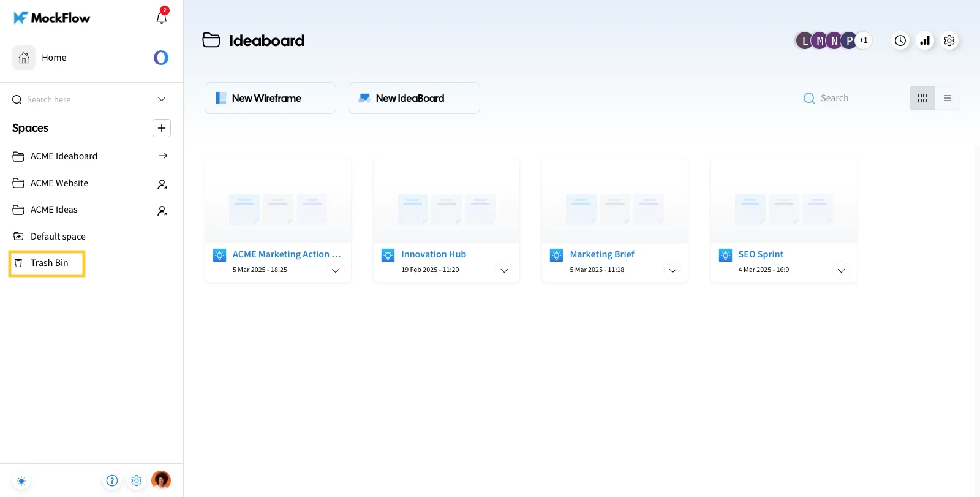
Task: Click the N member avatar
Action: click(834, 40)
